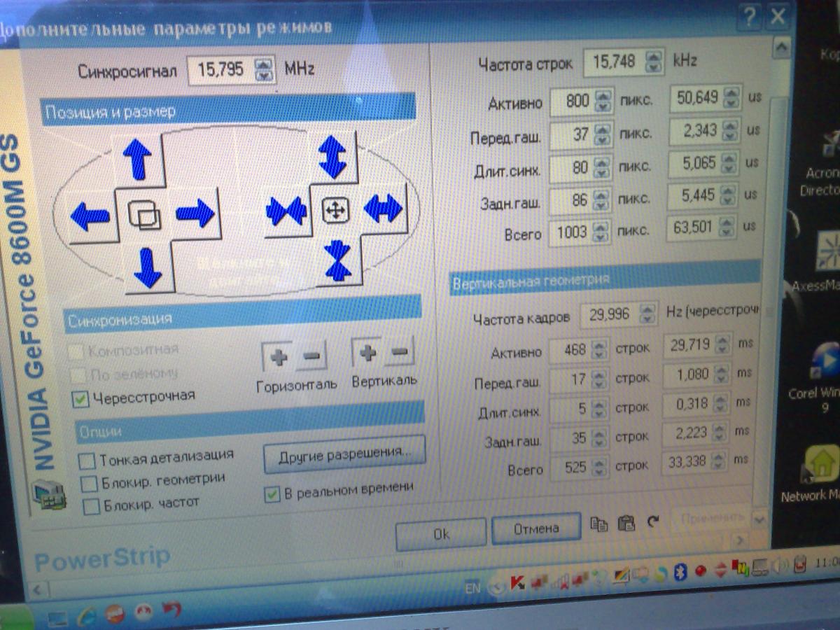Adjust the Частота строк kHz spinner
This screenshot has height=630, width=840.
tap(654, 62)
